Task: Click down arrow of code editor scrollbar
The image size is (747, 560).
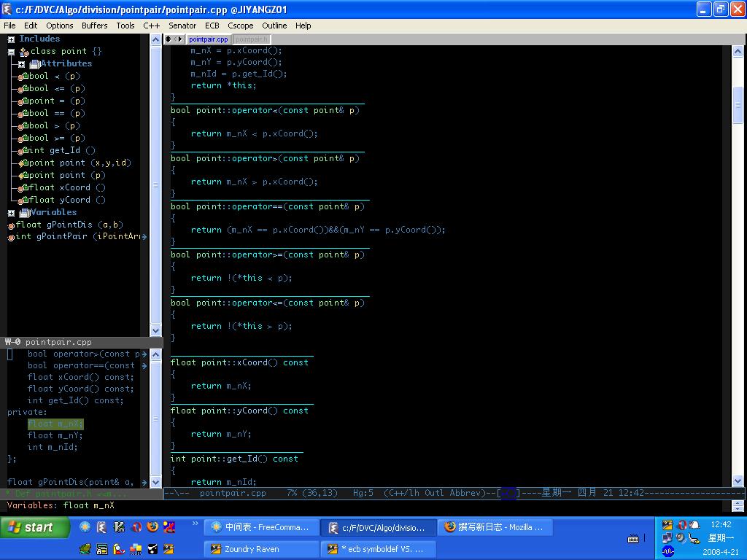Action: (x=738, y=481)
